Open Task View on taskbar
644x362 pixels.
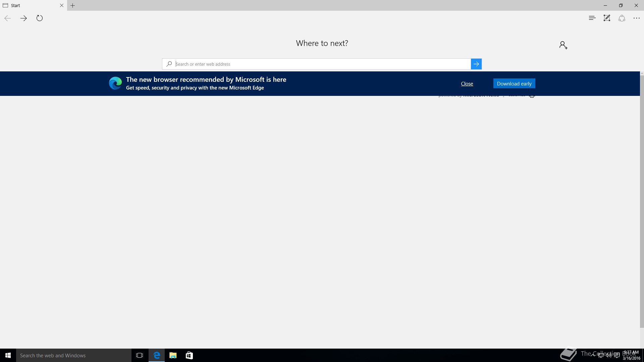click(140, 355)
